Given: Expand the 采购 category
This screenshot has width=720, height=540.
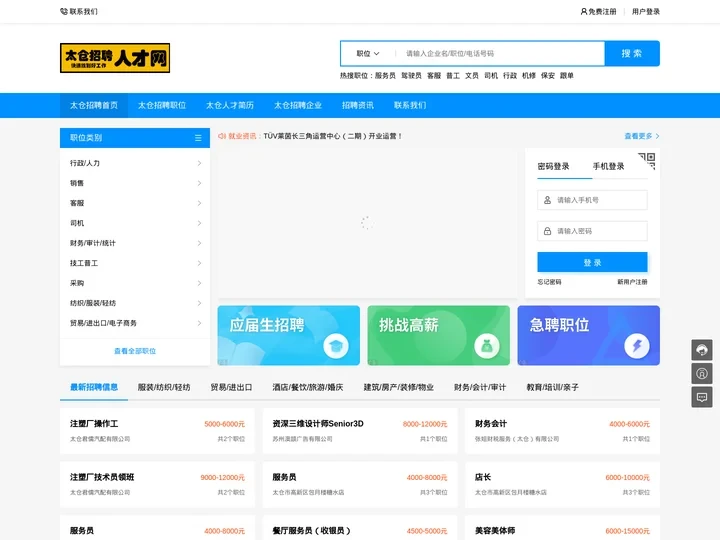Looking at the screenshot, I should pyautogui.click(x=135, y=283).
